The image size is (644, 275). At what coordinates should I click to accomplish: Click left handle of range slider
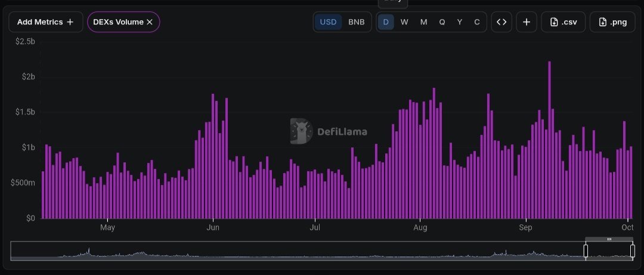[586, 251]
